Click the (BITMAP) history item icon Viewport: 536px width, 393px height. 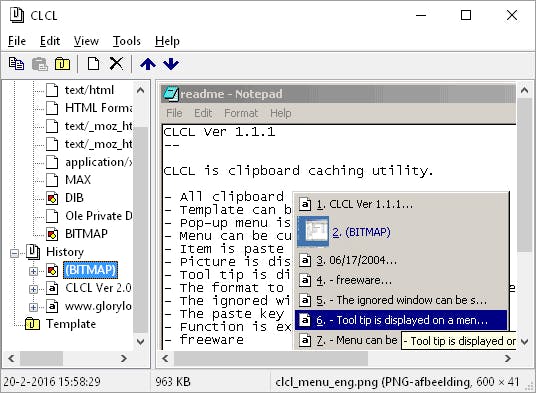(x=52, y=270)
